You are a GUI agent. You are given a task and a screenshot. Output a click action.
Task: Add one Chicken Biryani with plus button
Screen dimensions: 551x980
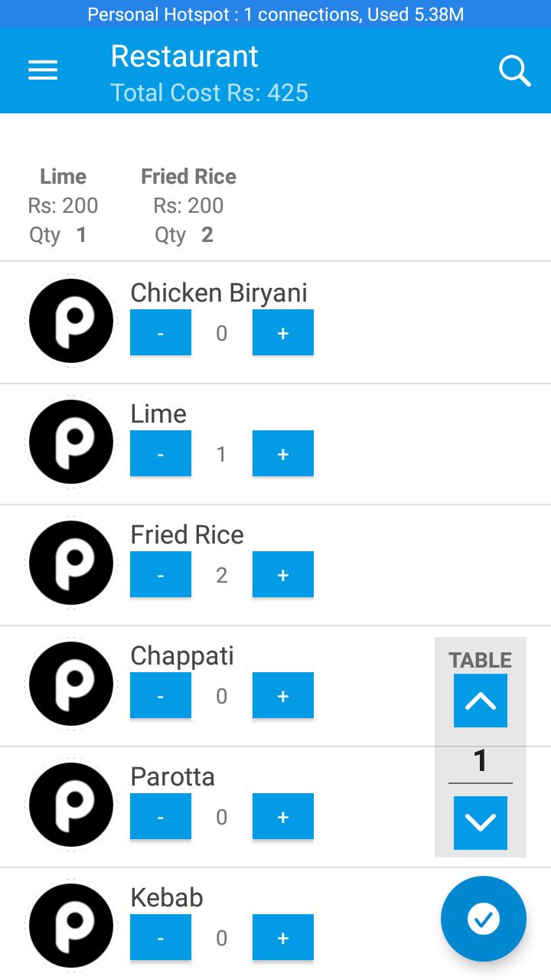tap(283, 332)
